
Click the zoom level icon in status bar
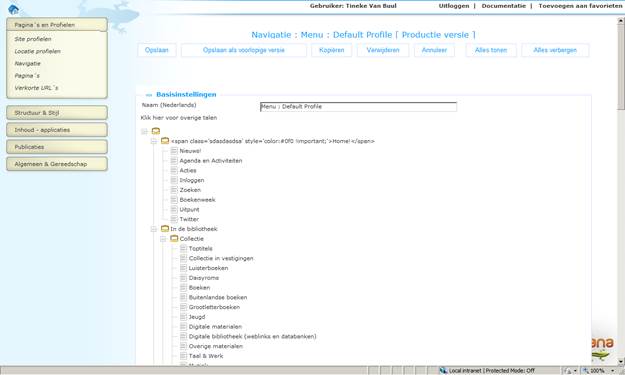click(x=586, y=371)
